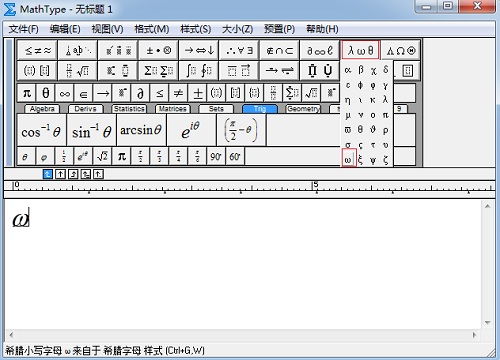Expand the embellishments palette
This screenshot has height=360, width=500.
click(x=118, y=50)
